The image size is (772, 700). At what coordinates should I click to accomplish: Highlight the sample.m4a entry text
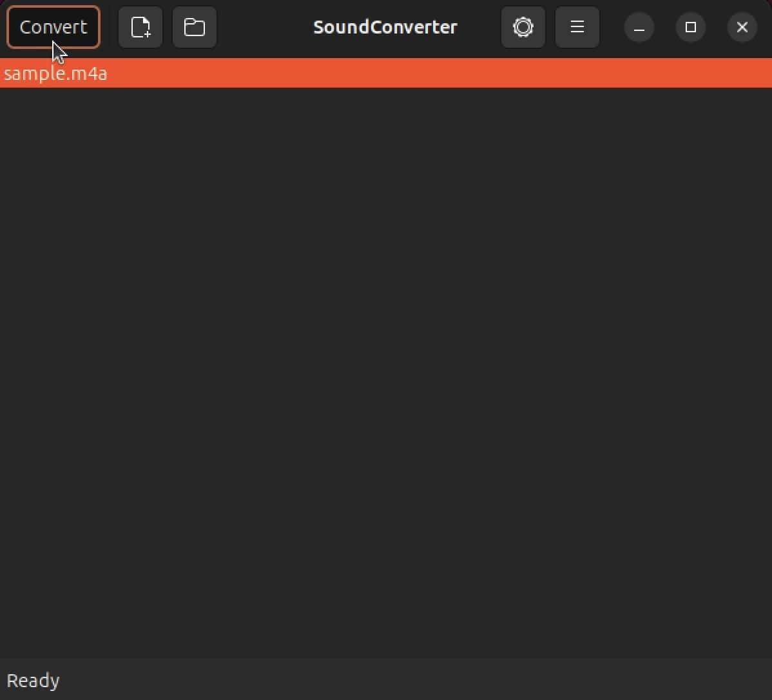pyautogui.click(x=55, y=73)
